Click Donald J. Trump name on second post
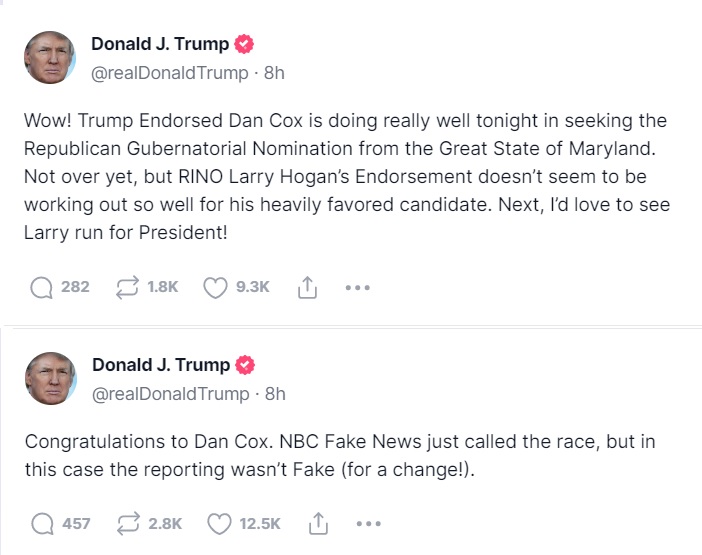 [x=160, y=365]
